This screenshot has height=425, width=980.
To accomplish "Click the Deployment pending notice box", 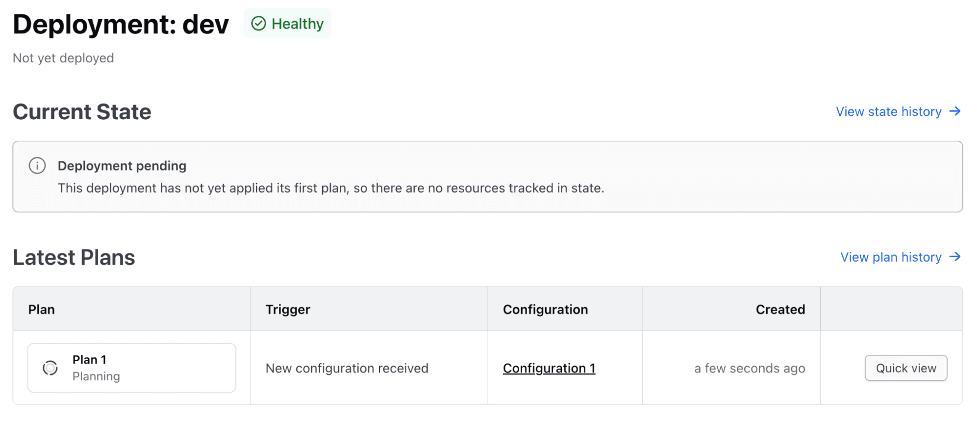I will 488,177.
